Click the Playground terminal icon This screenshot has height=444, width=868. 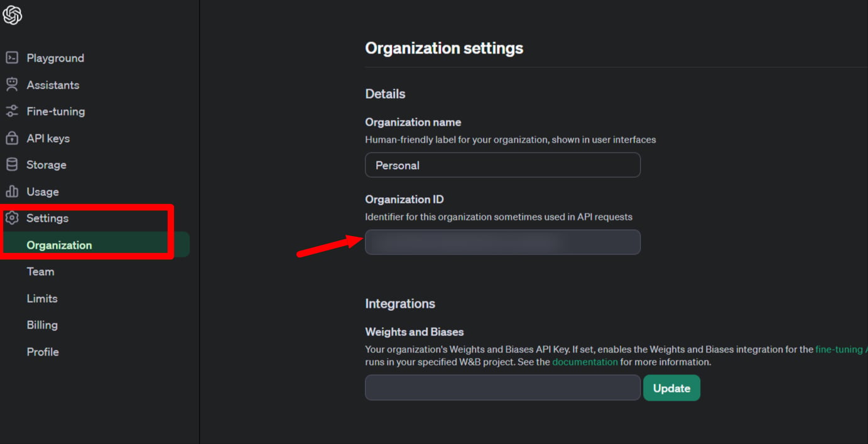12,58
